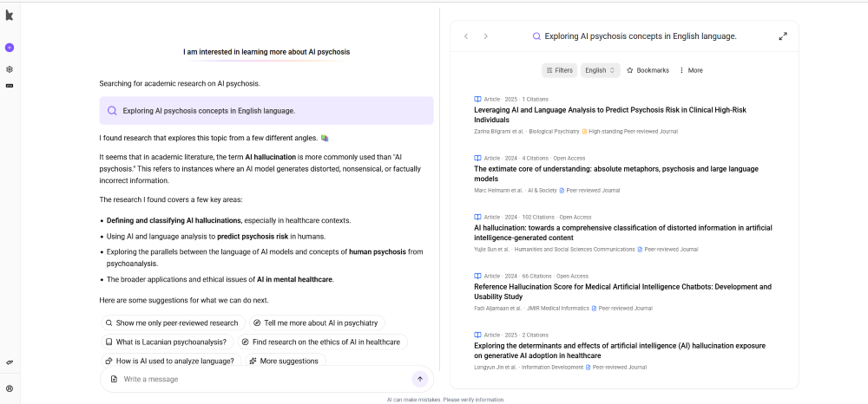Image resolution: width=868 pixels, height=404 pixels.
Task: Click the magnifier icon in the purple search step
Action: [112, 110]
